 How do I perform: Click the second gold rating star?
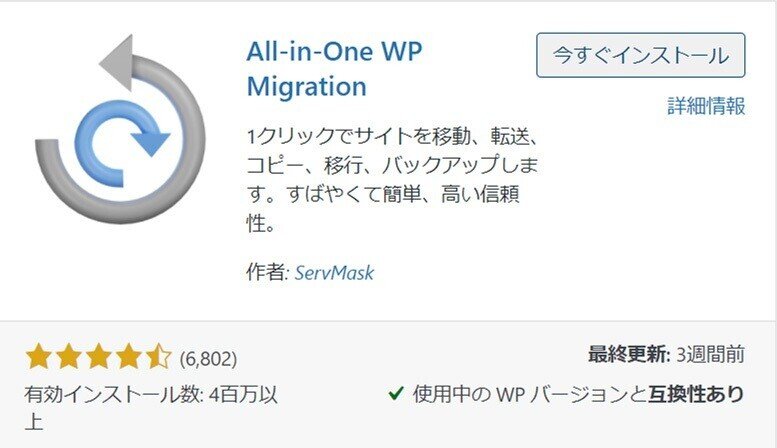pos(68,357)
